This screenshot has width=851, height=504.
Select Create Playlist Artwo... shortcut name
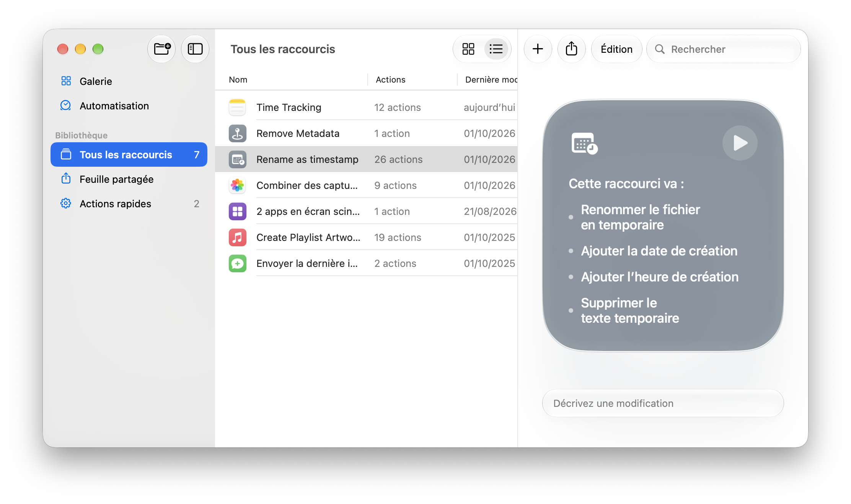(308, 237)
